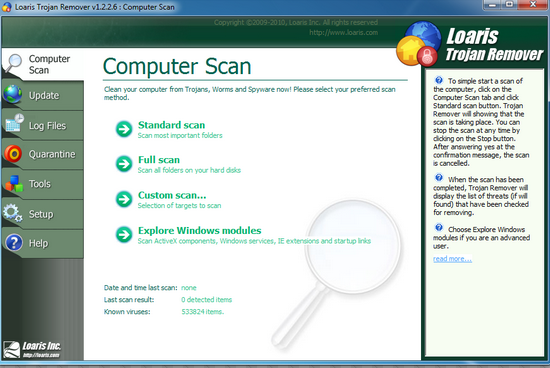This screenshot has width=550, height=368.
Task: Click the green arrow beside Full scan
Action: (124, 164)
